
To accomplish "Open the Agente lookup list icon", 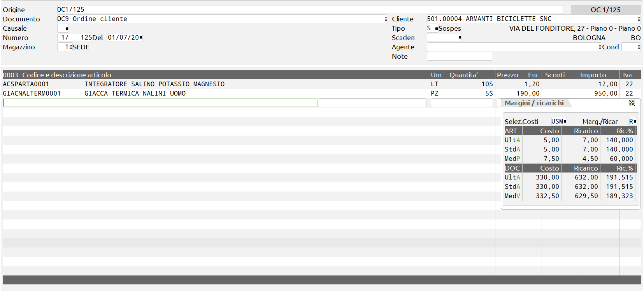I will (x=600, y=47).
